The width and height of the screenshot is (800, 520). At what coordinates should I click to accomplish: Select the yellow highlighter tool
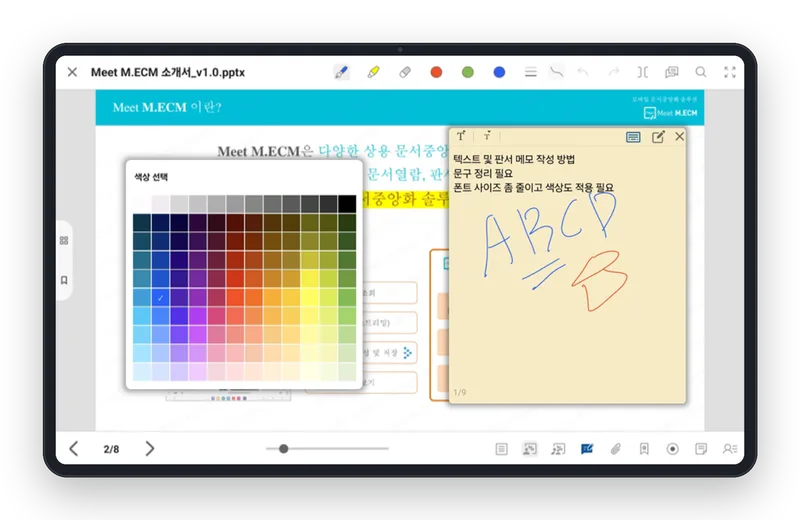pos(373,72)
